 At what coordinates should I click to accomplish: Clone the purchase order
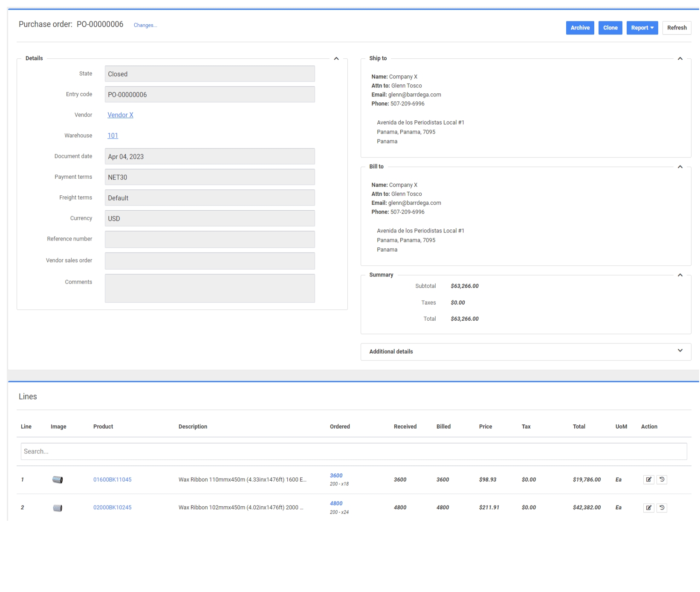[x=610, y=28]
